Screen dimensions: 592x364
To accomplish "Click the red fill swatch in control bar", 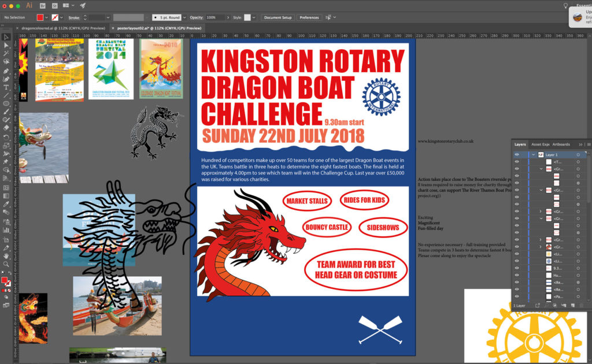I will pyautogui.click(x=40, y=17).
